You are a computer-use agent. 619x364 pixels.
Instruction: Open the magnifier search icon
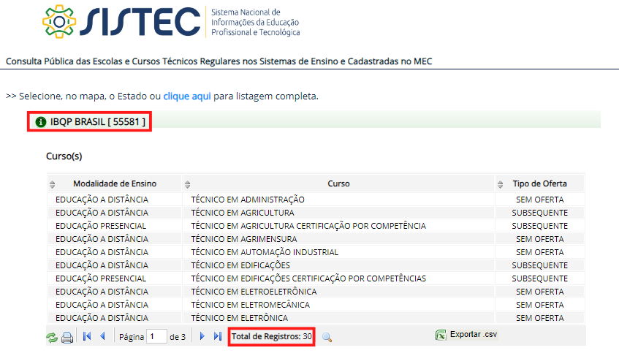(x=327, y=337)
